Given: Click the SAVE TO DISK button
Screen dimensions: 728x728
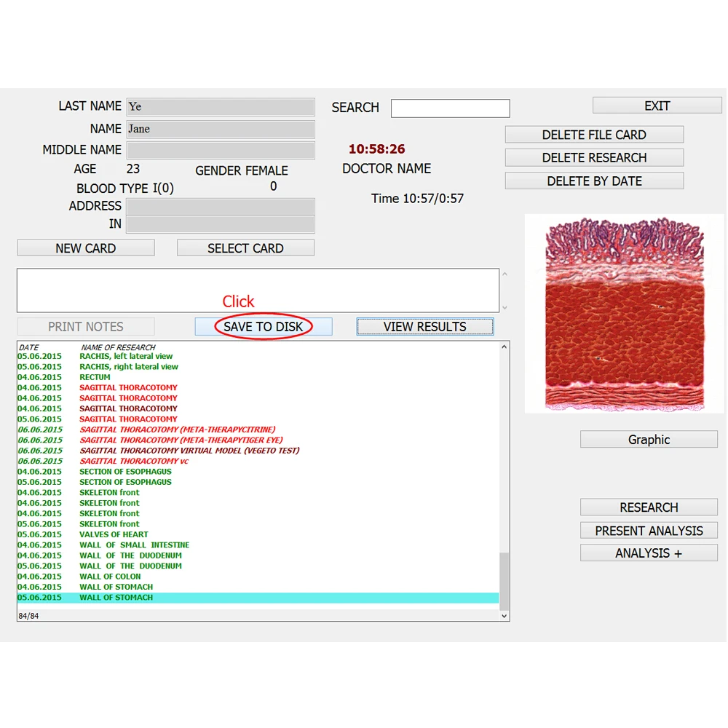Looking at the screenshot, I should point(263,326).
